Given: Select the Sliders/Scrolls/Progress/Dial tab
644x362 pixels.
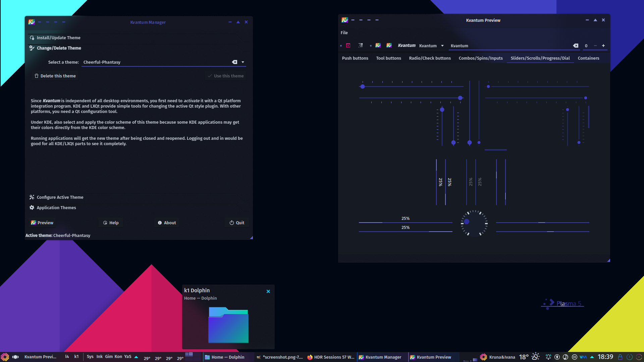Looking at the screenshot, I should click(x=540, y=58).
